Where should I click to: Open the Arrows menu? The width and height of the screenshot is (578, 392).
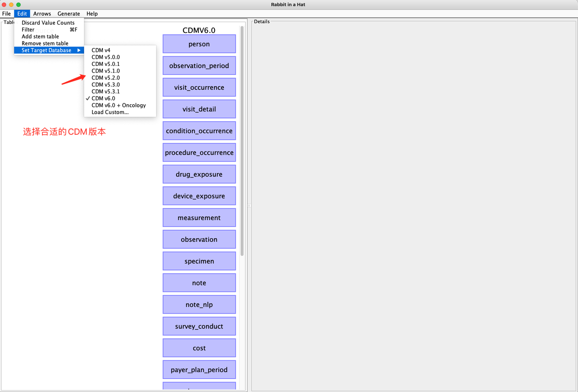pos(42,14)
